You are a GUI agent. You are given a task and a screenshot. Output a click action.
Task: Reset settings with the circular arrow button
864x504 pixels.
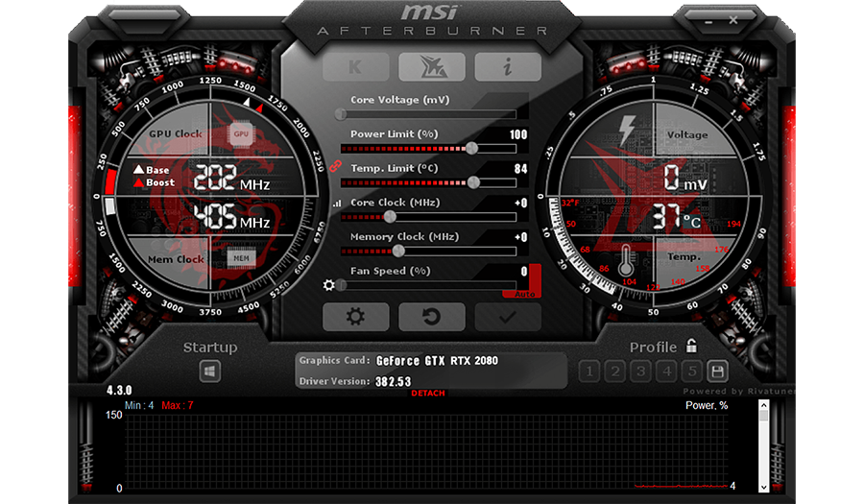pyautogui.click(x=432, y=317)
